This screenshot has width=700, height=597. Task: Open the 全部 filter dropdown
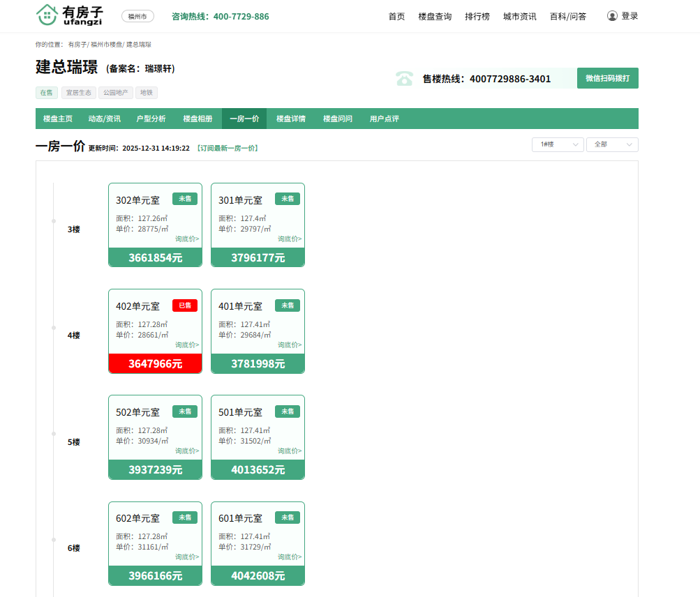coord(611,144)
